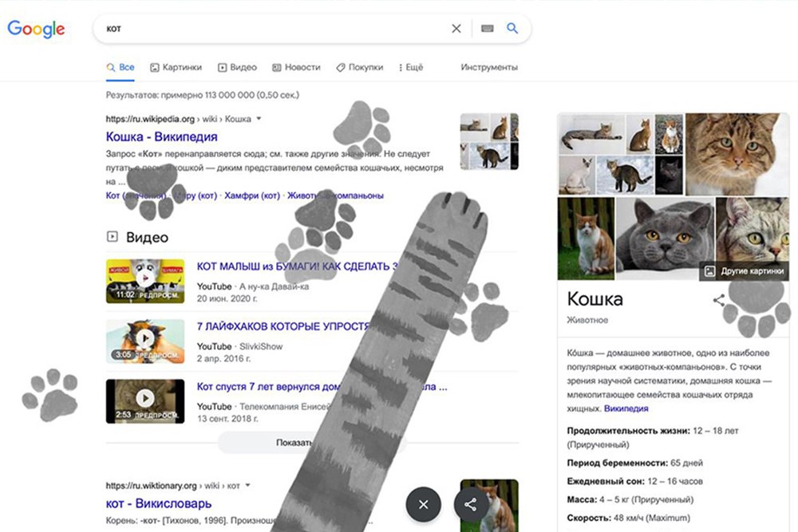Open the Инструменты search tools
This screenshot has height=532, width=798.
point(488,68)
